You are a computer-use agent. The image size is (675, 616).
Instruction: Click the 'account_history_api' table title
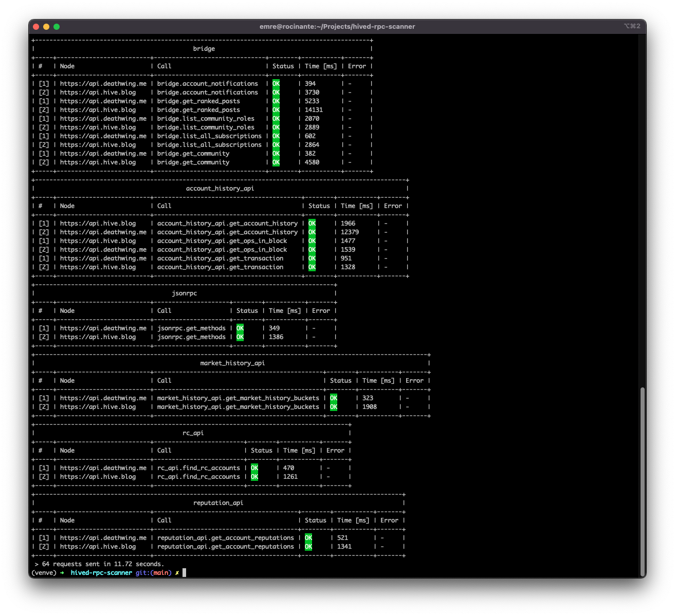[220, 189]
